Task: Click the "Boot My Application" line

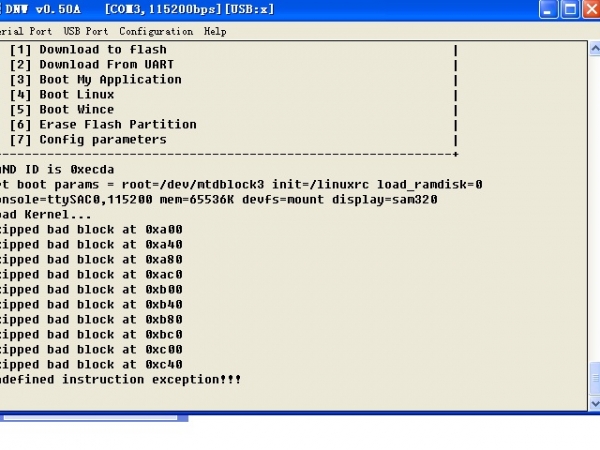Action: 110,79
